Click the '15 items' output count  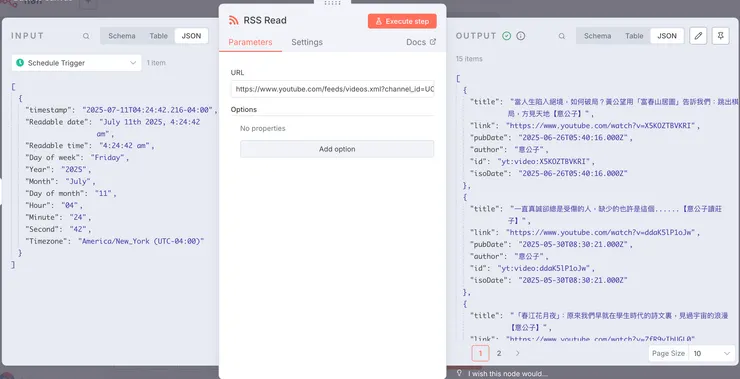click(469, 59)
